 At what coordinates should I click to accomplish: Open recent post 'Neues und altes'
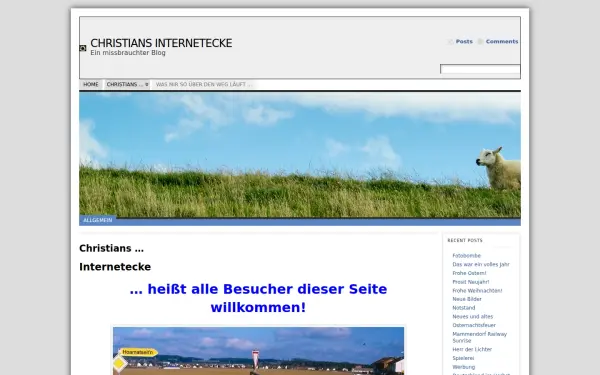click(x=473, y=317)
